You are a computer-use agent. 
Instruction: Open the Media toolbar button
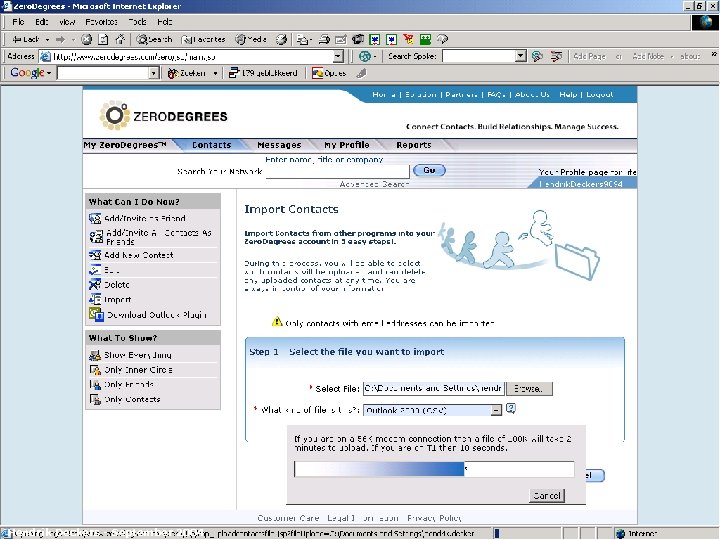pos(251,39)
